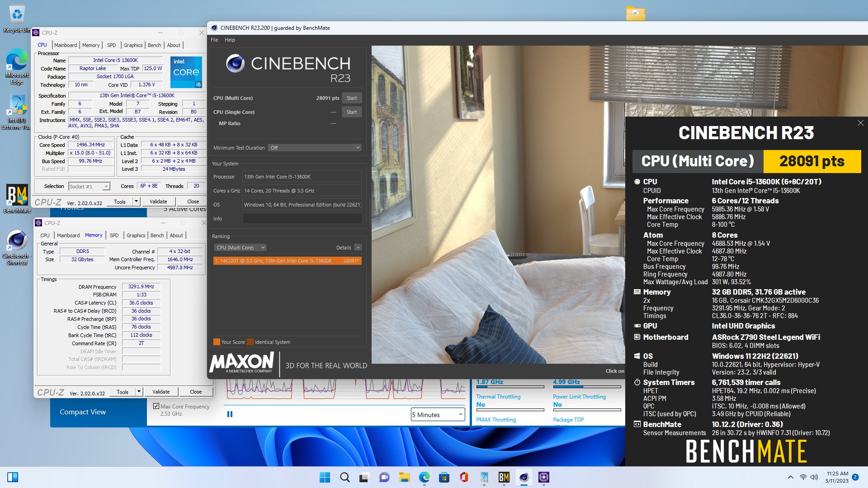Switch to Bench tab in top CPU-Z
Viewport: 868px width, 488px height.
154,45
